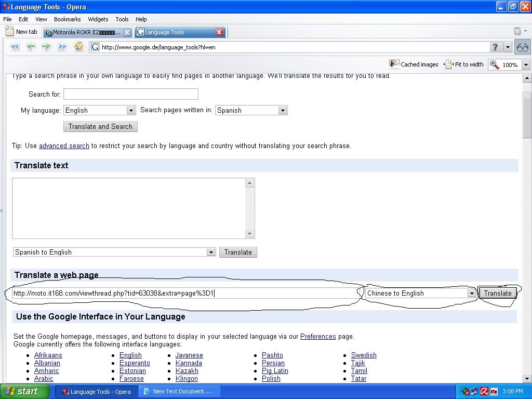Select the Afrikaans language link
This screenshot has width=532, height=399.
tap(48, 355)
